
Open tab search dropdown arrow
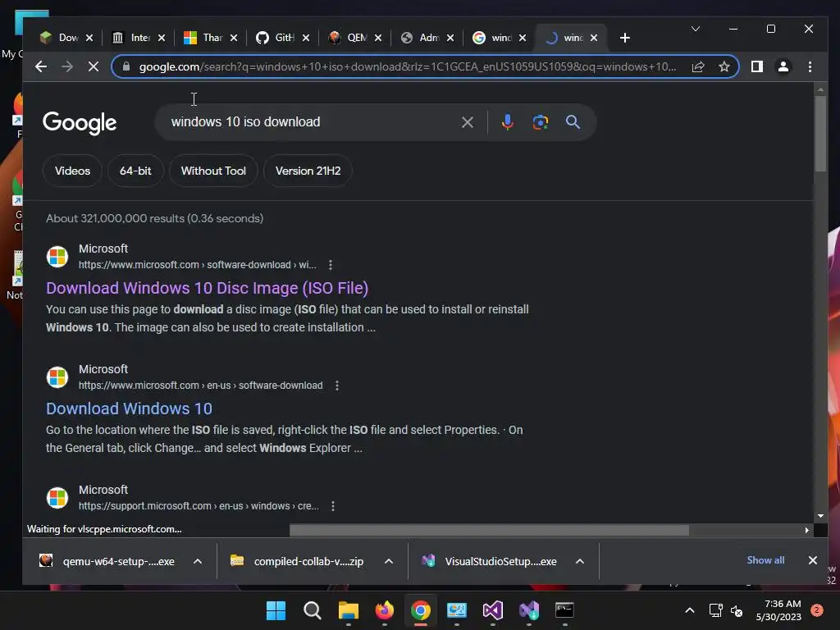coord(696,29)
